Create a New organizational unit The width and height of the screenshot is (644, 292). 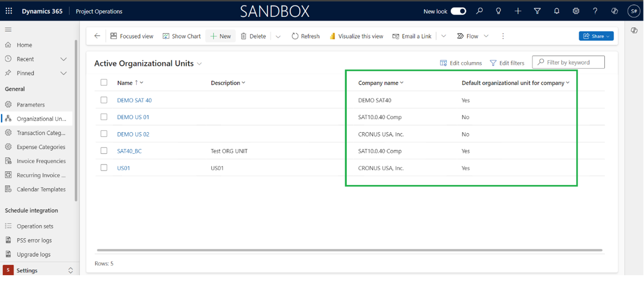[x=220, y=36]
